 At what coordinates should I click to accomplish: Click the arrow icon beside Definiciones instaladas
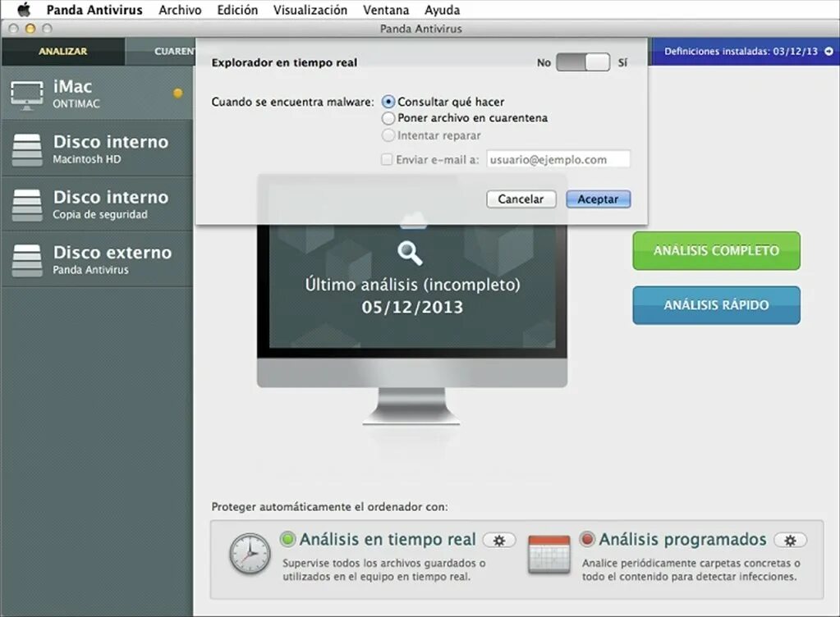click(829, 52)
